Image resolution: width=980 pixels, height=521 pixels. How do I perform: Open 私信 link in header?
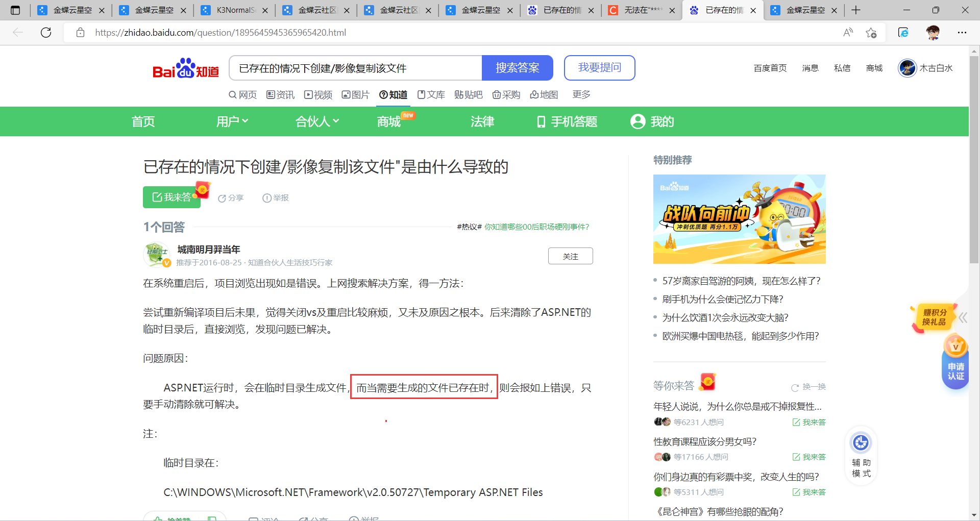(x=842, y=68)
